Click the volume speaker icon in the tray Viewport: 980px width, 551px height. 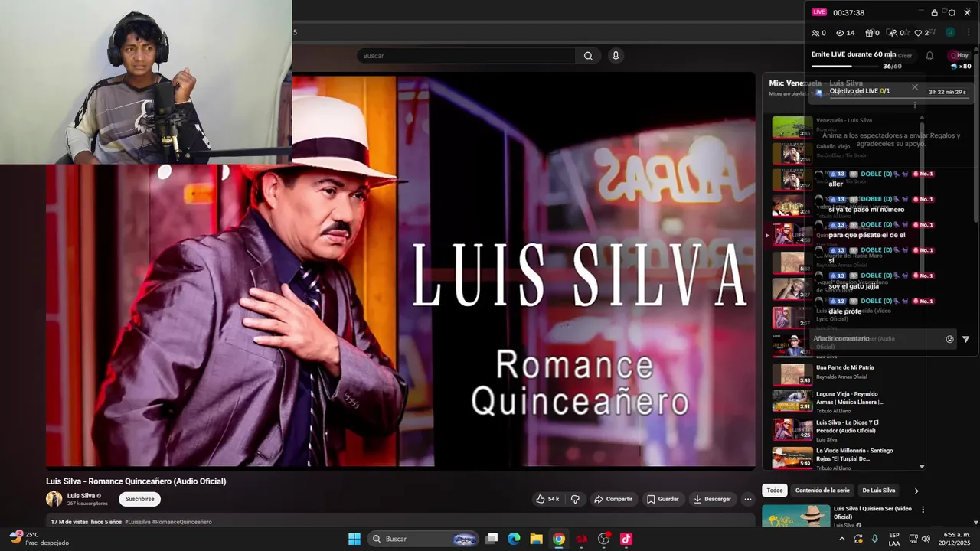926,539
